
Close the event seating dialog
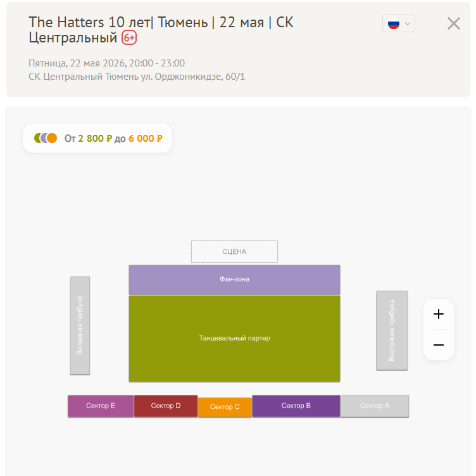pos(454,24)
